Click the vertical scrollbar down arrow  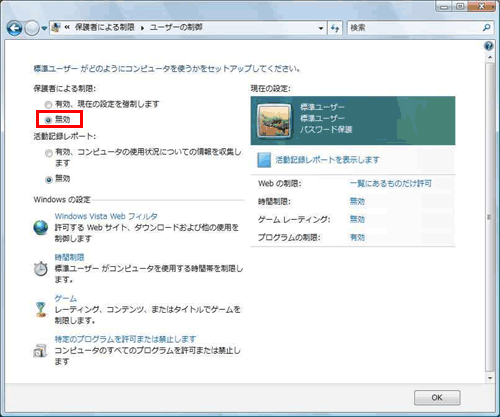pyautogui.click(x=490, y=378)
